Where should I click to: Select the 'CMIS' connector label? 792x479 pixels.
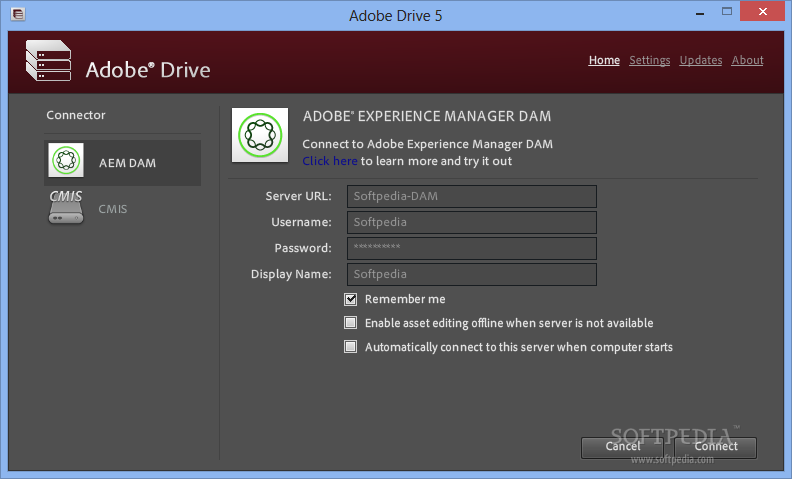113,209
